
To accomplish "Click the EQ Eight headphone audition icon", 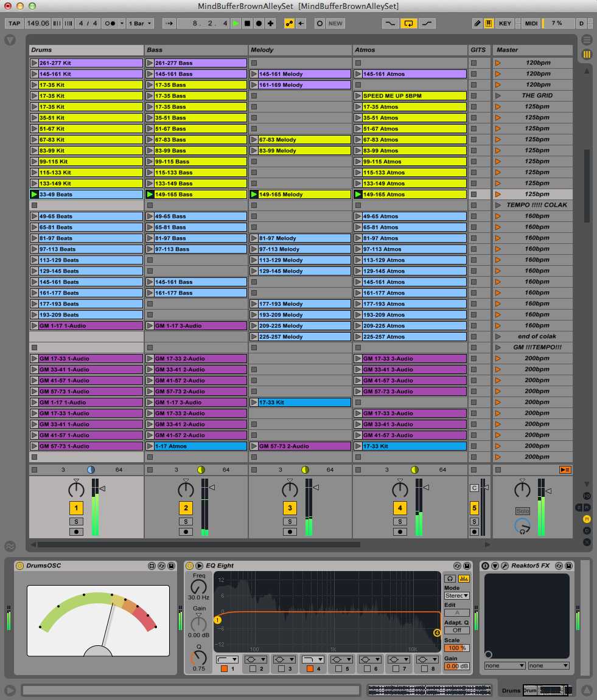I will tap(450, 579).
